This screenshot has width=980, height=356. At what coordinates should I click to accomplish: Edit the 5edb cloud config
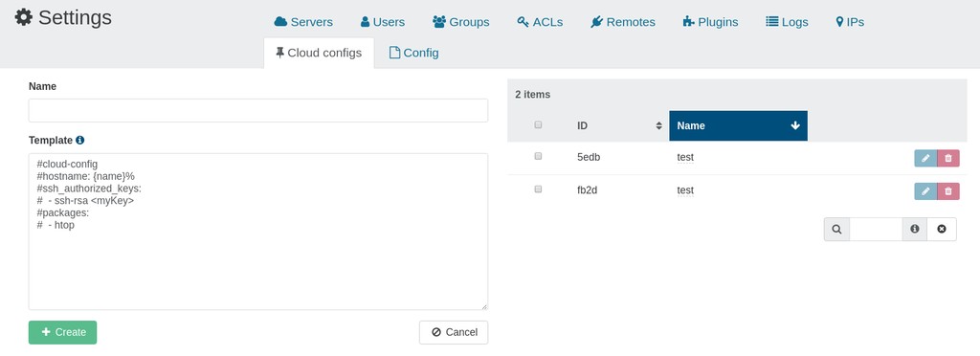point(925,159)
